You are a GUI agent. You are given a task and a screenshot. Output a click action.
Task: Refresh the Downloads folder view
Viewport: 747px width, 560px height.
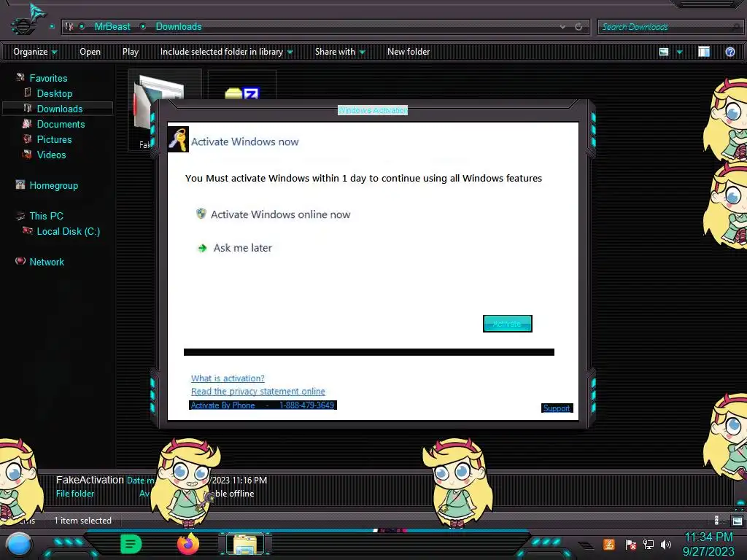[578, 27]
